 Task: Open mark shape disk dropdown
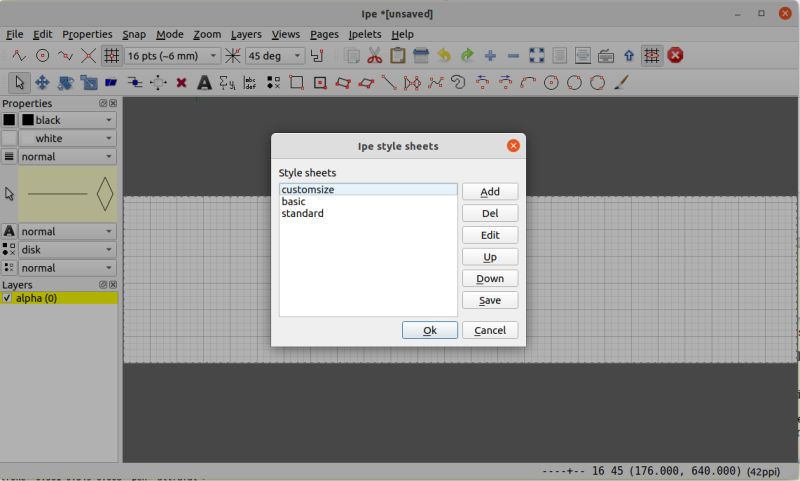coord(68,250)
